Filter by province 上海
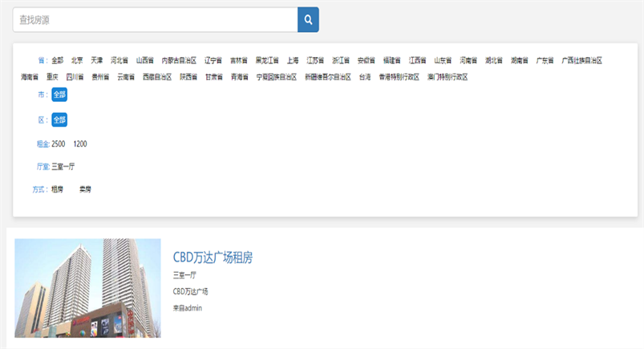 (x=292, y=60)
